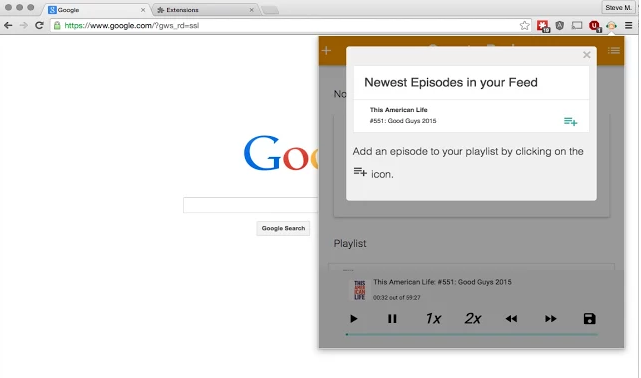The height and width of the screenshot is (378, 641).
Task: Click This American Life album artwork
Action: coord(360,290)
